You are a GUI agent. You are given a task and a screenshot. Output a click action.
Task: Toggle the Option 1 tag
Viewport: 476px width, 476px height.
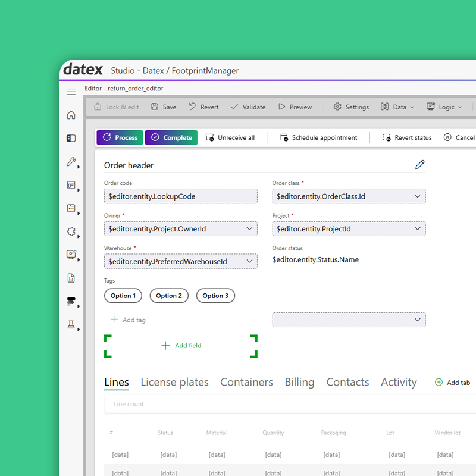pyautogui.click(x=123, y=296)
